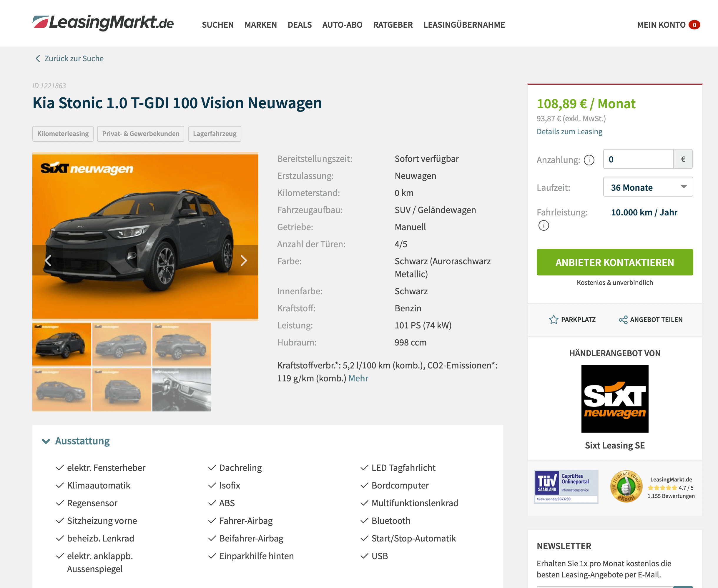Select the first thumbnail in bottom row
Screen dimensions: 718x588
pos(62,390)
